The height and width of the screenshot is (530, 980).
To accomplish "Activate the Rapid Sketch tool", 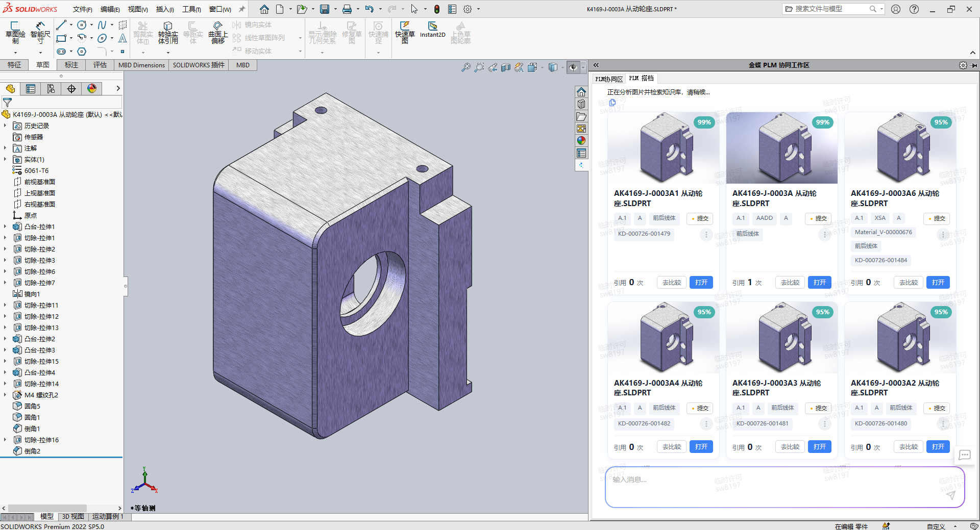I will point(405,33).
